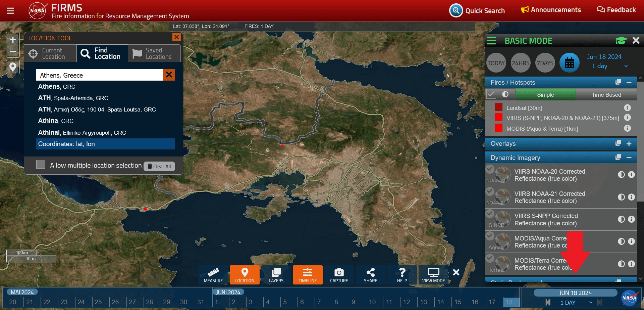Select day 10 on the timeline
Image resolution: width=644 pixels, height=310 pixels.
[x=372, y=302]
